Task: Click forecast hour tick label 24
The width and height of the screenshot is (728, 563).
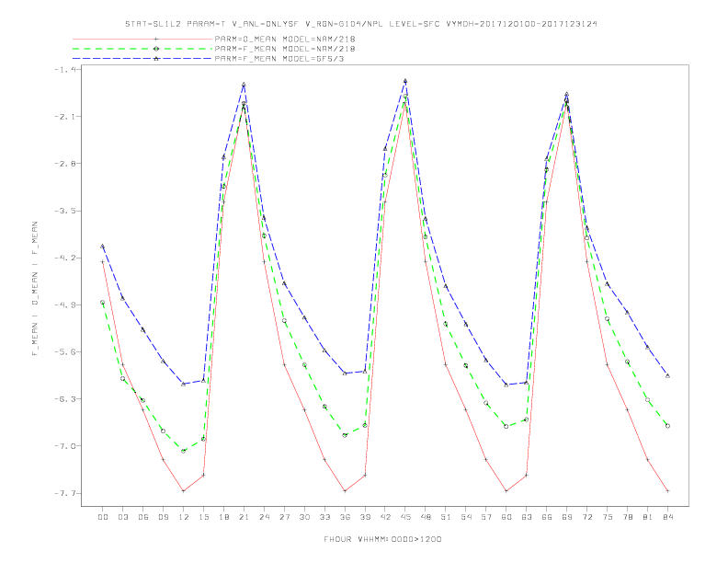Action: (264, 517)
